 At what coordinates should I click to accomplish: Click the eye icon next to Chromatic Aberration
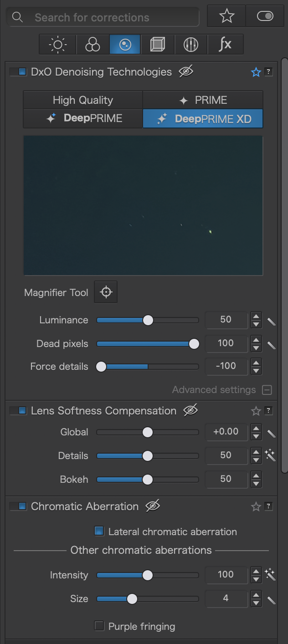point(153,506)
